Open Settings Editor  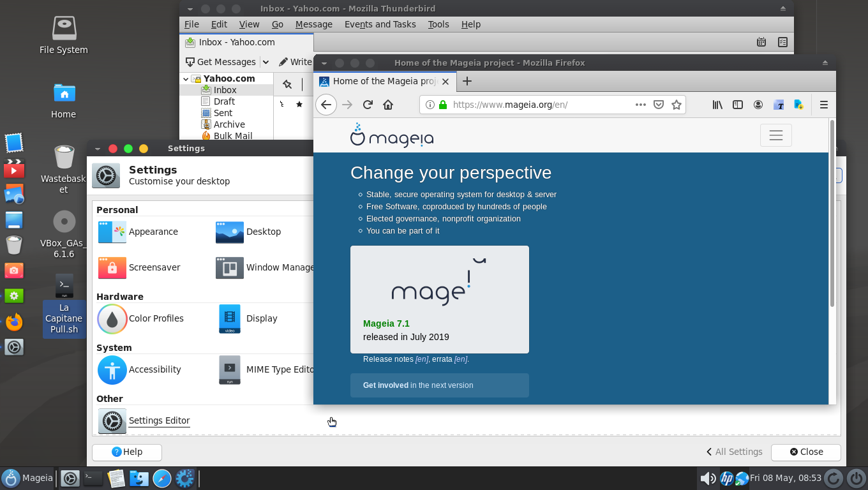144,420
